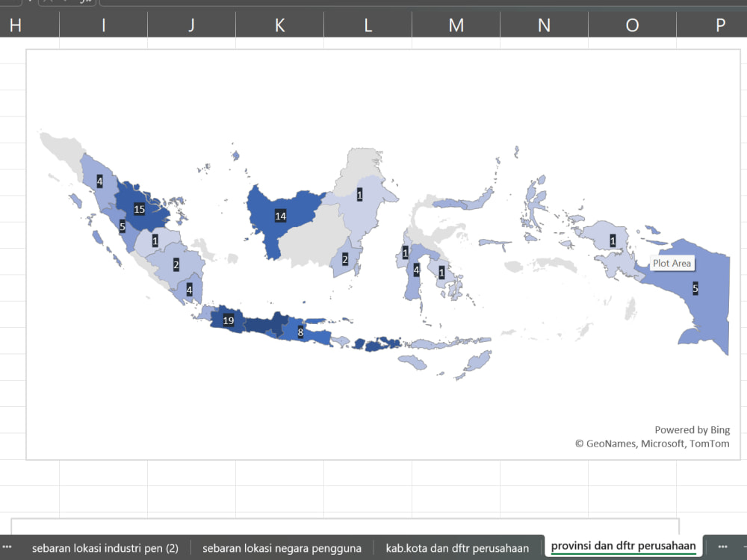The width and height of the screenshot is (747, 560).
Task: Click data label 1 on Southeast Sulawesi
Action: (441, 273)
